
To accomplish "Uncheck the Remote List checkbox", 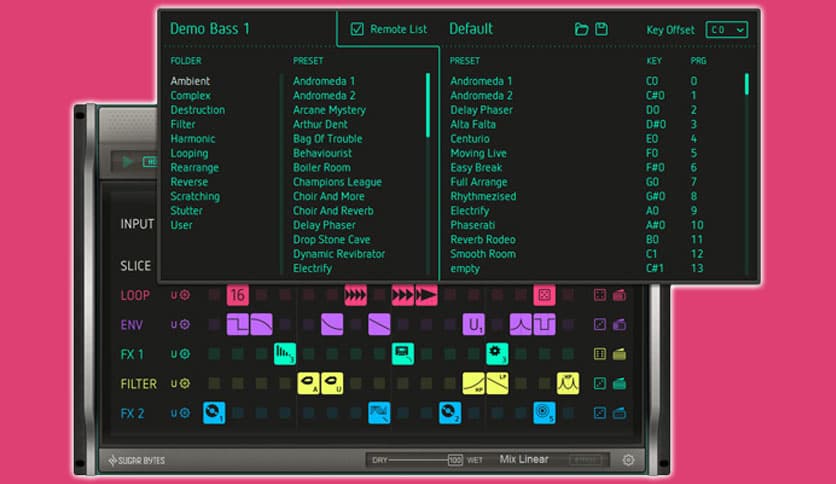I will click(x=357, y=29).
